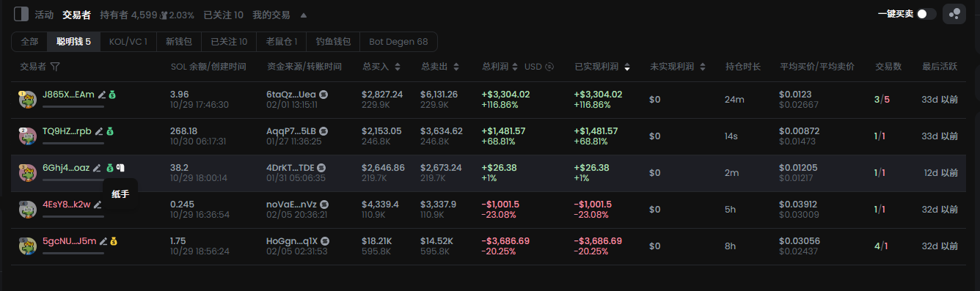Edit the name of trader J865X...EAm
This screenshot has width=980, height=291.
(x=102, y=95)
